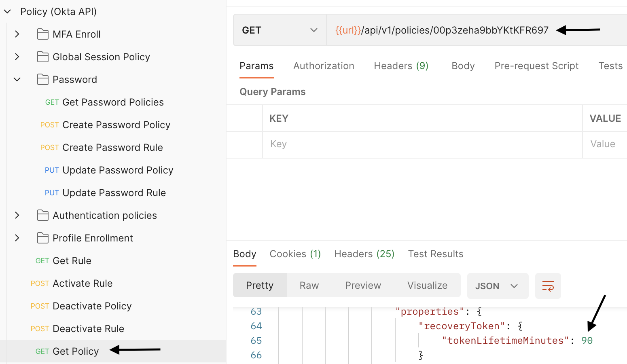627x364 pixels.
Task: Click the Profile Enrollment folder icon
Action: [42, 238]
